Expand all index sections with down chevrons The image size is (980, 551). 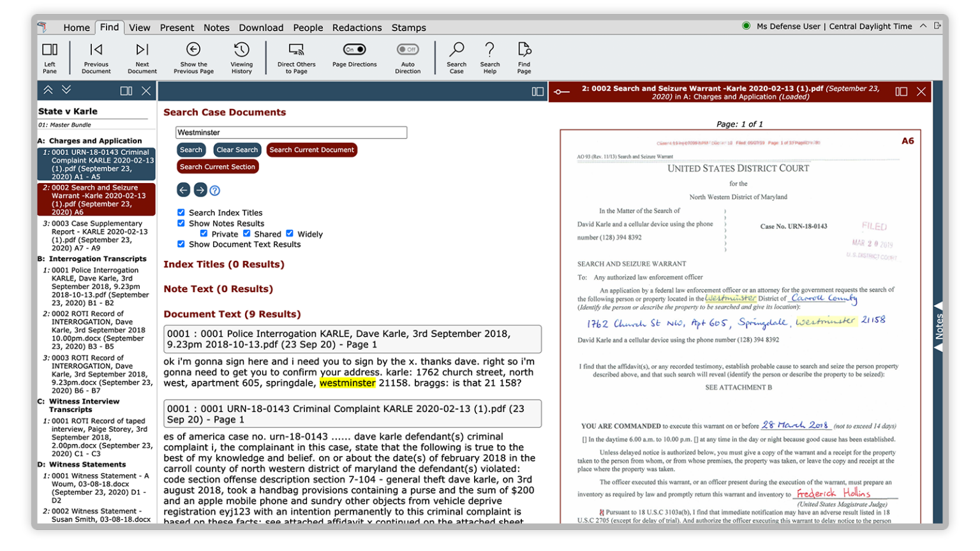[x=66, y=91]
